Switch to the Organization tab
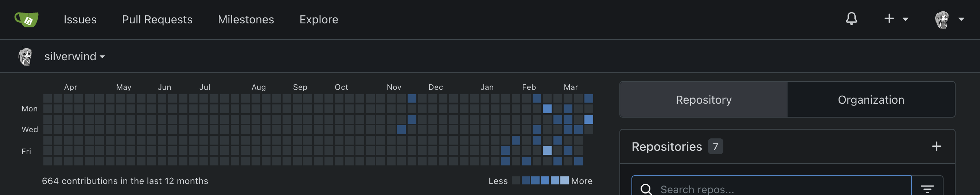The height and width of the screenshot is (195, 980). click(x=871, y=99)
